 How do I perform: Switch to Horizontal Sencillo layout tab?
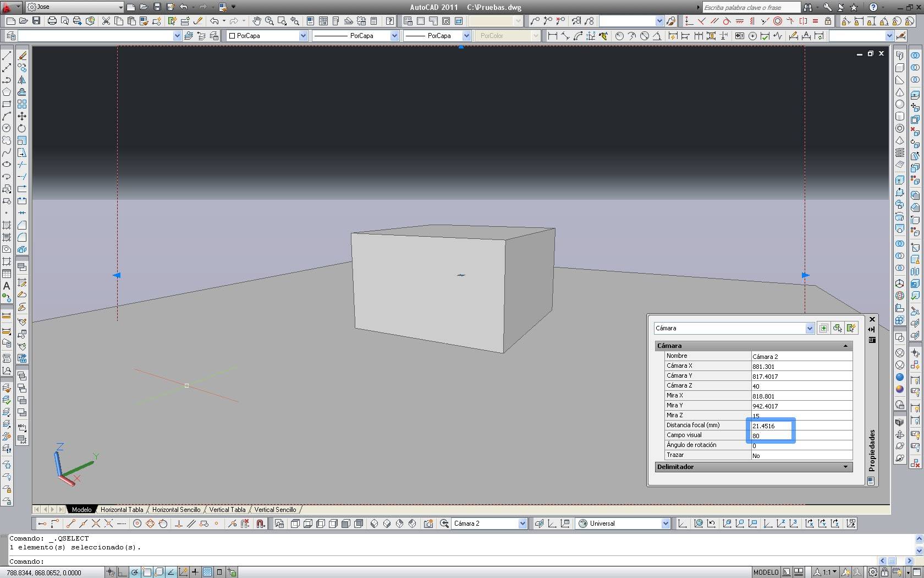point(176,510)
